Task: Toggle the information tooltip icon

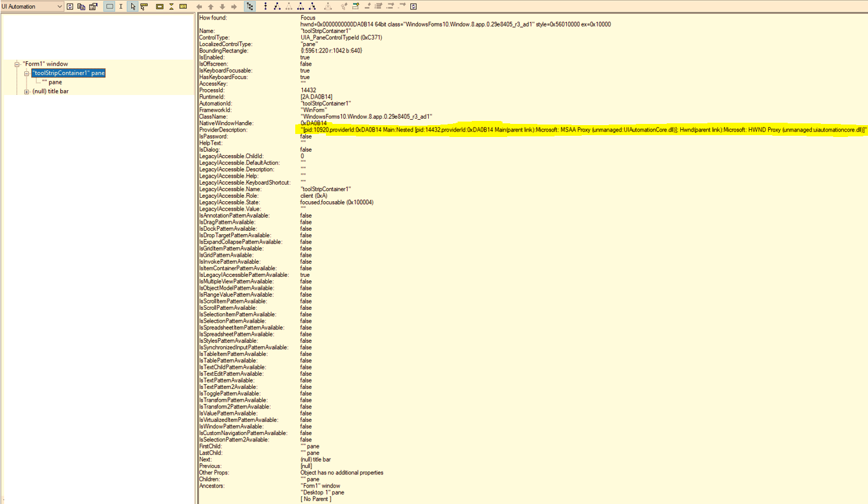Action: [x=183, y=6]
